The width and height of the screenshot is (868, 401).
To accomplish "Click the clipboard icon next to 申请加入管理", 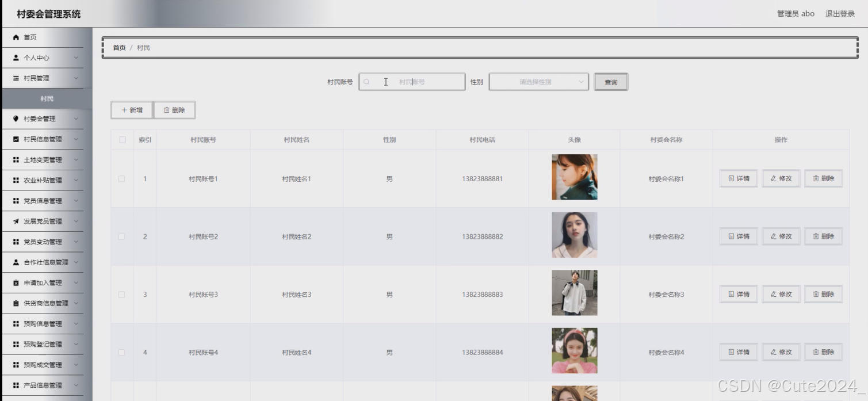I will coord(16,283).
